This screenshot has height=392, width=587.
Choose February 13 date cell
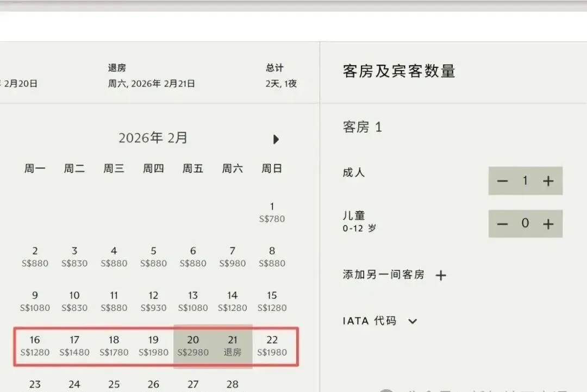click(193, 301)
